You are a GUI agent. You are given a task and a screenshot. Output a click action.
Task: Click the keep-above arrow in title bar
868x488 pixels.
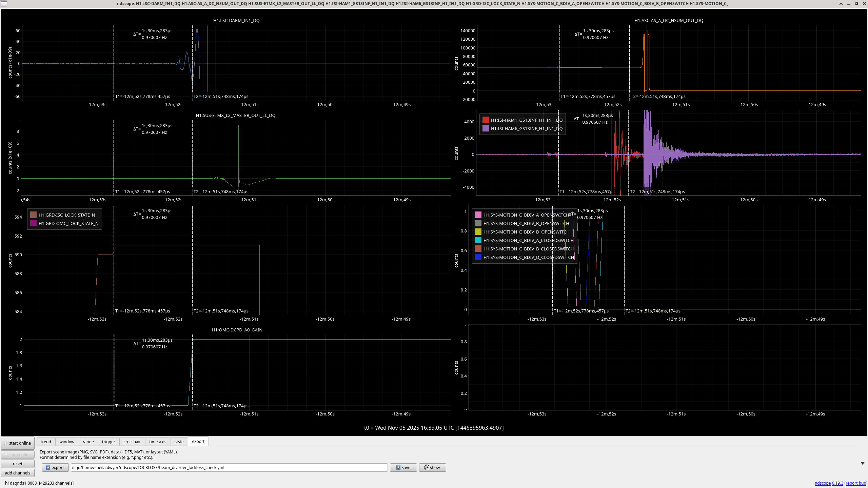click(x=841, y=4)
